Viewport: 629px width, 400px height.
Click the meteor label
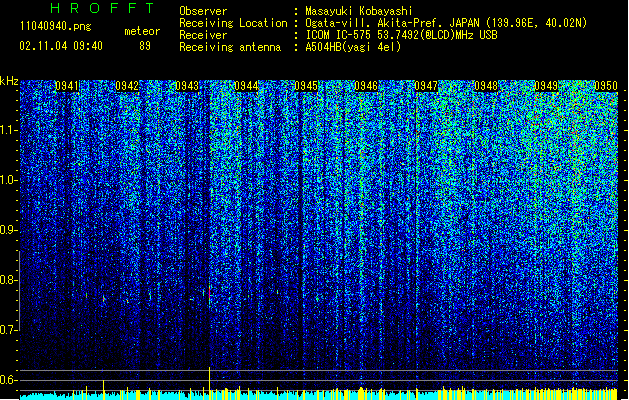point(142,31)
